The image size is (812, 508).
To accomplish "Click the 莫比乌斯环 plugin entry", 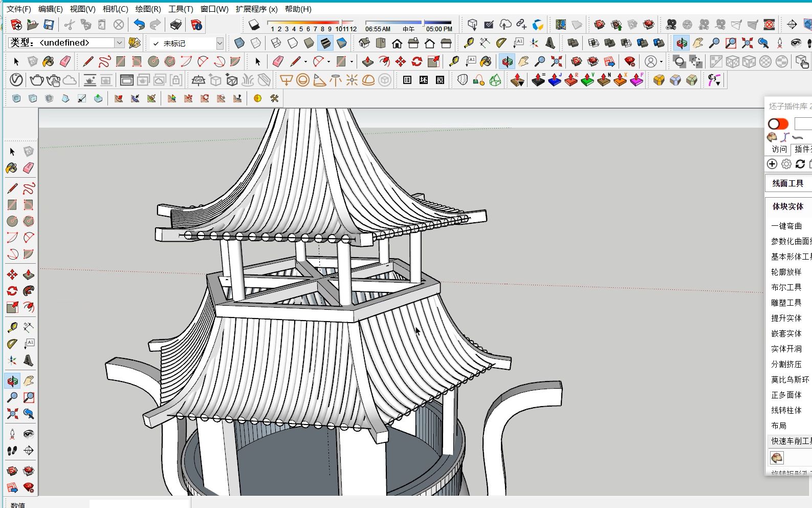I will 791,379.
